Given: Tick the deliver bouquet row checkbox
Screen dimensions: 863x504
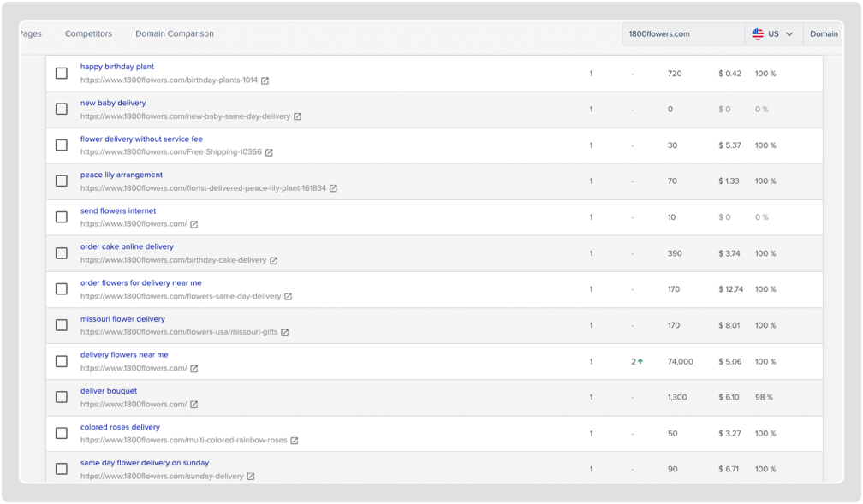Looking at the screenshot, I should tap(62, 397).
